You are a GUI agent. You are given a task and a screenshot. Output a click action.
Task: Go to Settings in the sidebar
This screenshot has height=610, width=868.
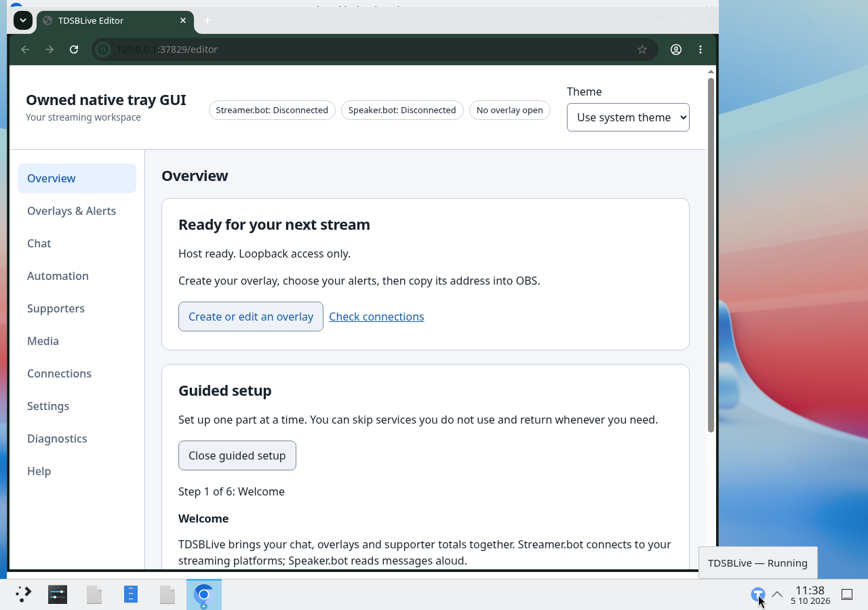[77, 406]
